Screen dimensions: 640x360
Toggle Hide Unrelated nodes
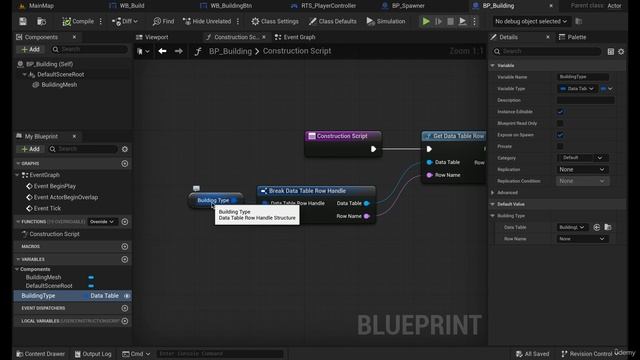[207, 21]
